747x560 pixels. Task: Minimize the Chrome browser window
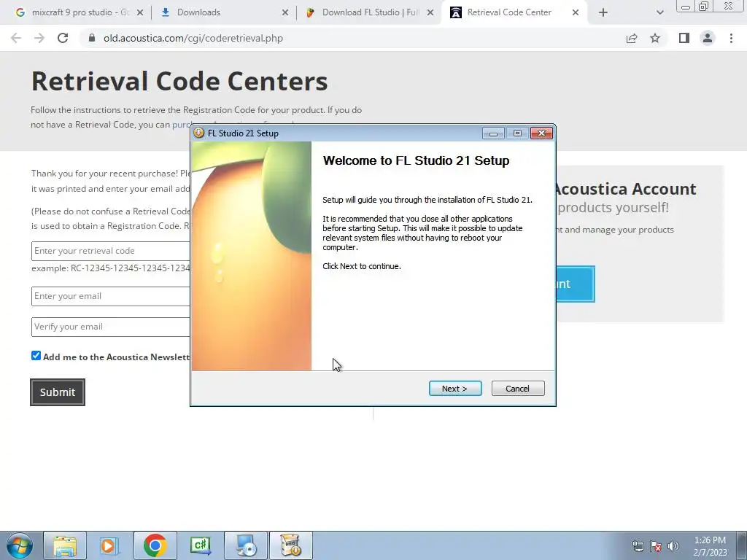click(686, 7)
